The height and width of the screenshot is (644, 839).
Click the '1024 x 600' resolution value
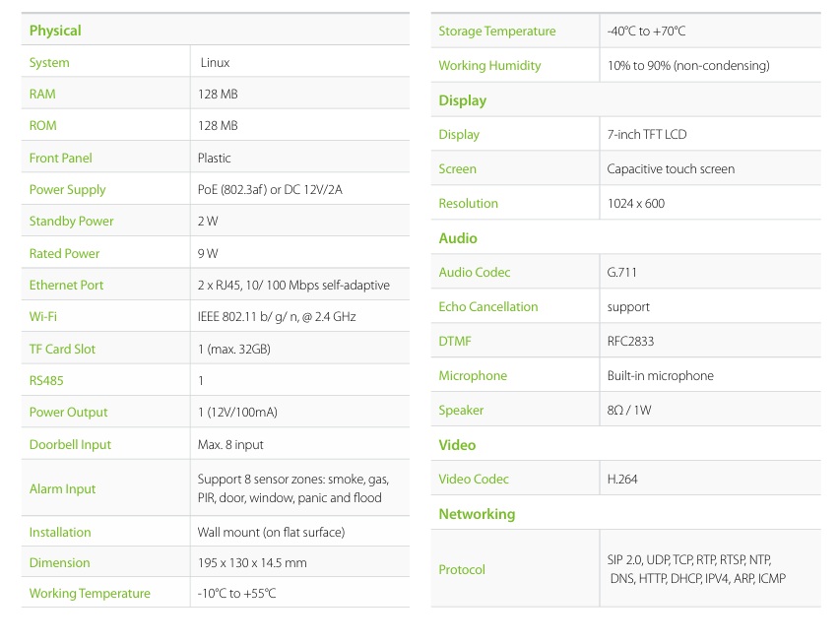(636, 204)
